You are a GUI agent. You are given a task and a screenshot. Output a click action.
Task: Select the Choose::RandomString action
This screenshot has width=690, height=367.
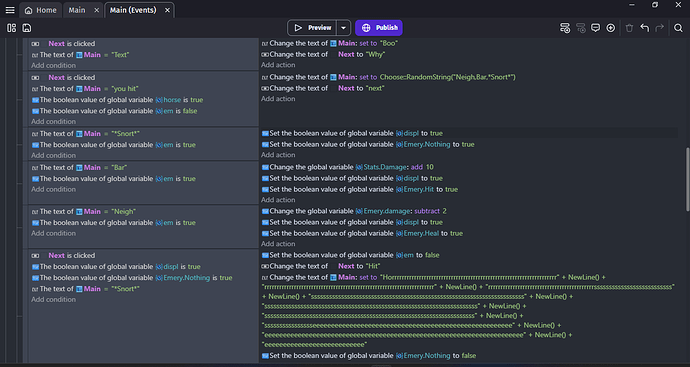tap(388, 77)
